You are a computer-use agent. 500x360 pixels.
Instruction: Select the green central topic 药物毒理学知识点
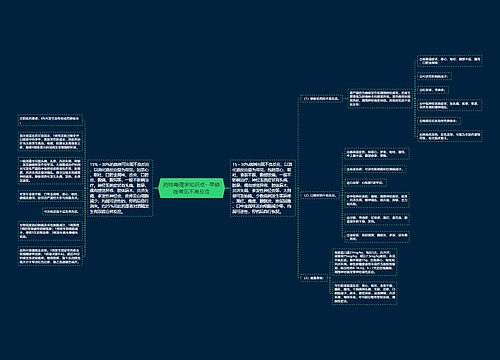(192, 188)
